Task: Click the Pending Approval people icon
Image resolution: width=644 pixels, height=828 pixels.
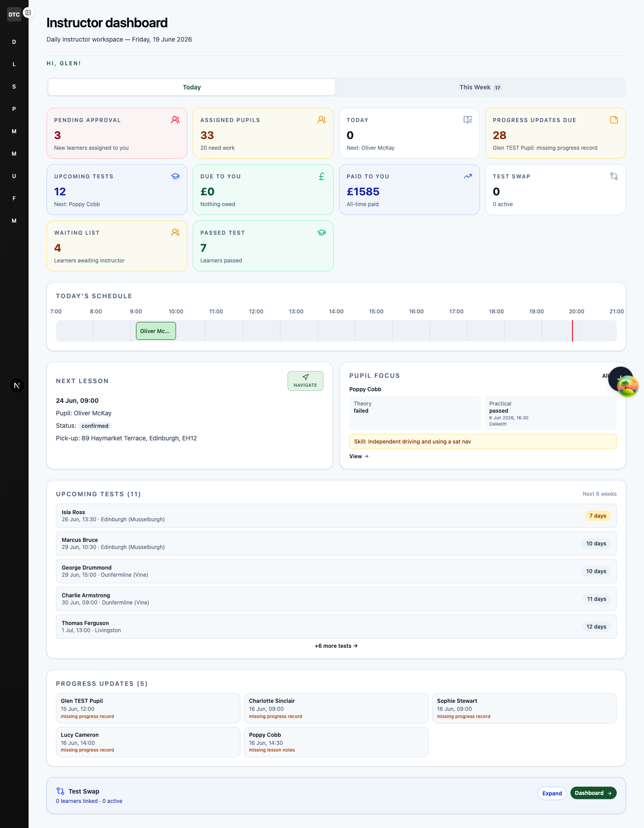Action: coord(175,120)
